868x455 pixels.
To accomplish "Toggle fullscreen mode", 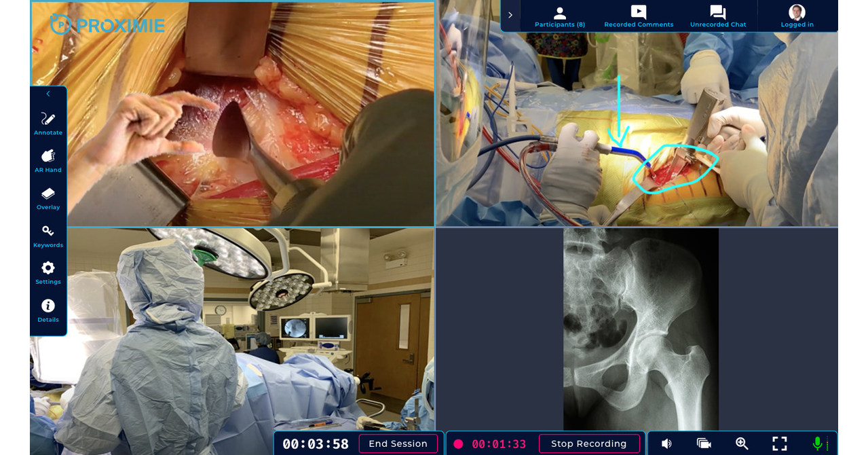I will click(780, 443).
